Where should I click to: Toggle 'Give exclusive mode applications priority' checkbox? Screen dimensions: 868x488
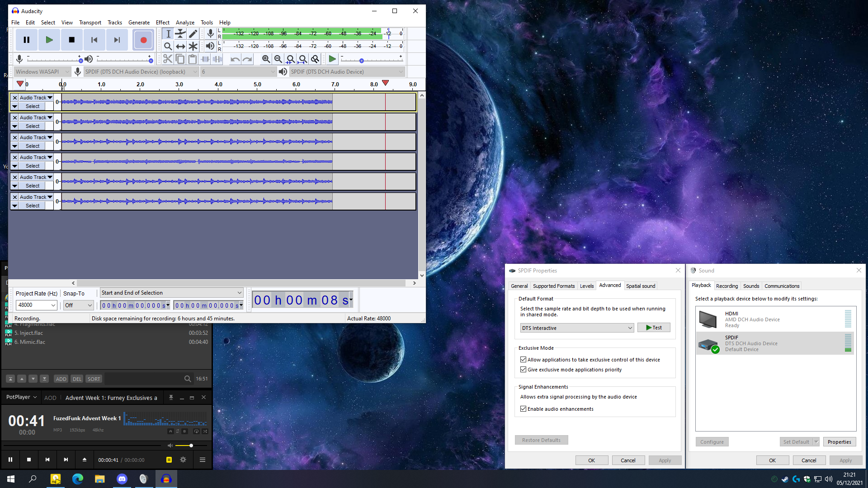click(523, 370)
